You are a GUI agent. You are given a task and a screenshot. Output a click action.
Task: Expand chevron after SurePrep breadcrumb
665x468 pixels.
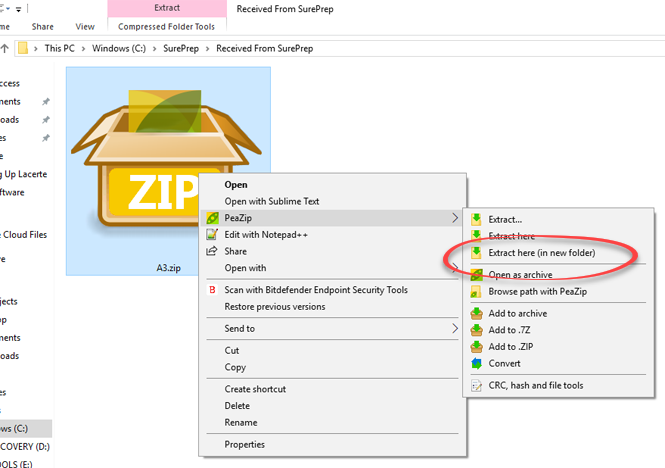click(x=207, y=49)
